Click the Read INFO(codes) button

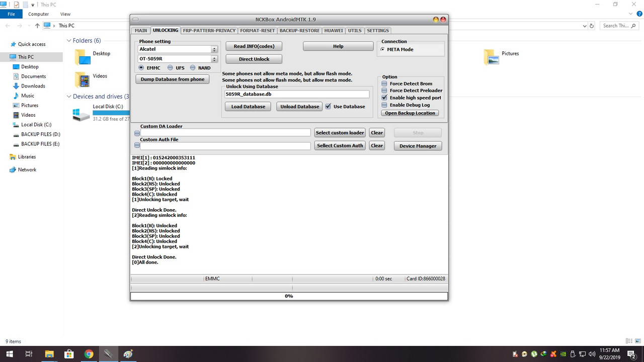point(254,46)
